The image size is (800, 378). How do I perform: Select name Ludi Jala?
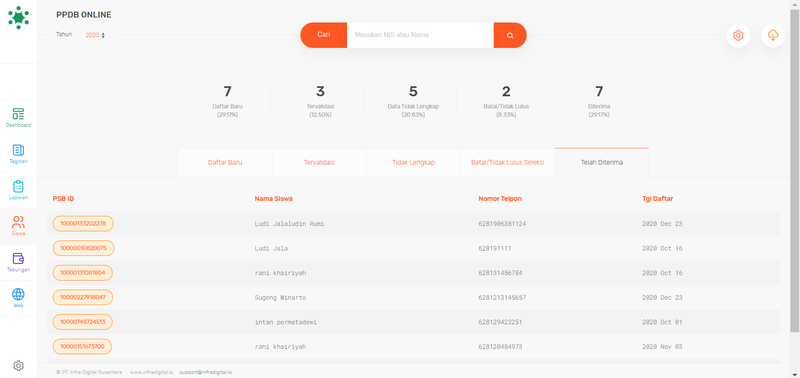[271, 248]
